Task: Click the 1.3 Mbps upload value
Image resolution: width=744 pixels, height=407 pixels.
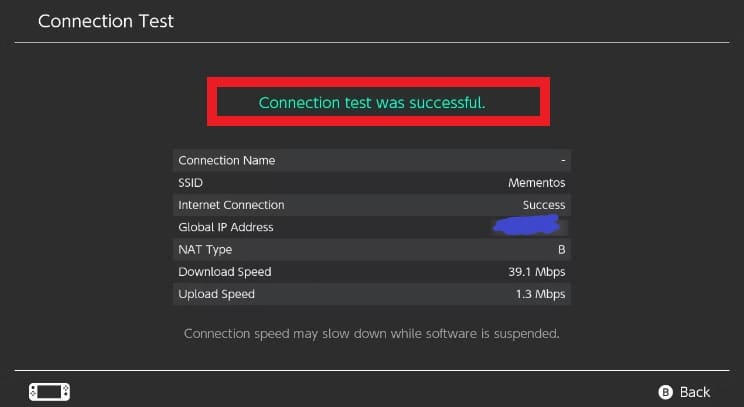Action: click(540, 294)
